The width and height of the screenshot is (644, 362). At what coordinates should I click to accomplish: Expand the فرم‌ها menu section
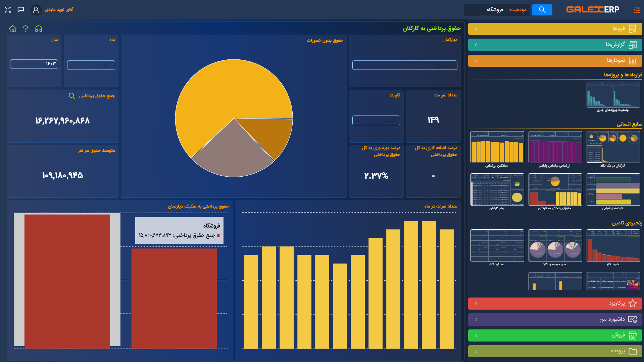(x=555, y=29)
